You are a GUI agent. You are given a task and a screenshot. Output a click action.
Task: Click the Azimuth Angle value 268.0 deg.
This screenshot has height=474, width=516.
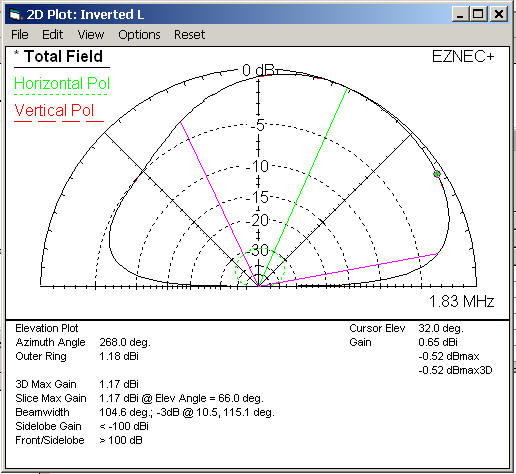tap(125, 342)
